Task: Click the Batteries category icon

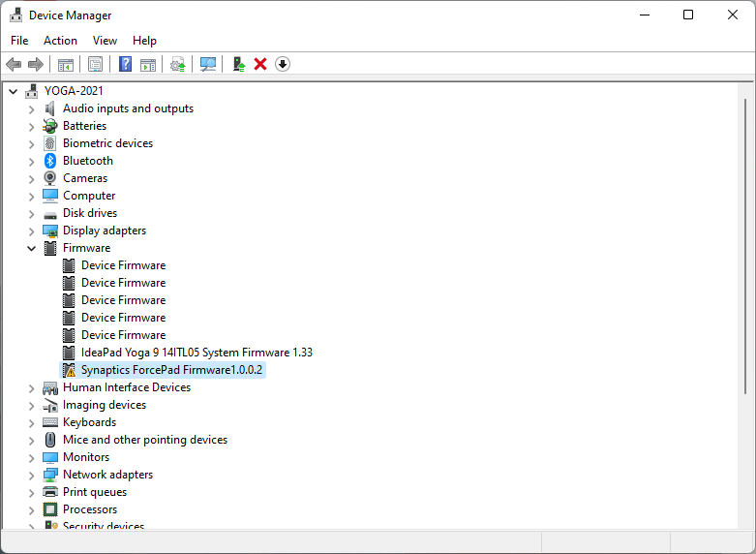Action: (50, 126)
